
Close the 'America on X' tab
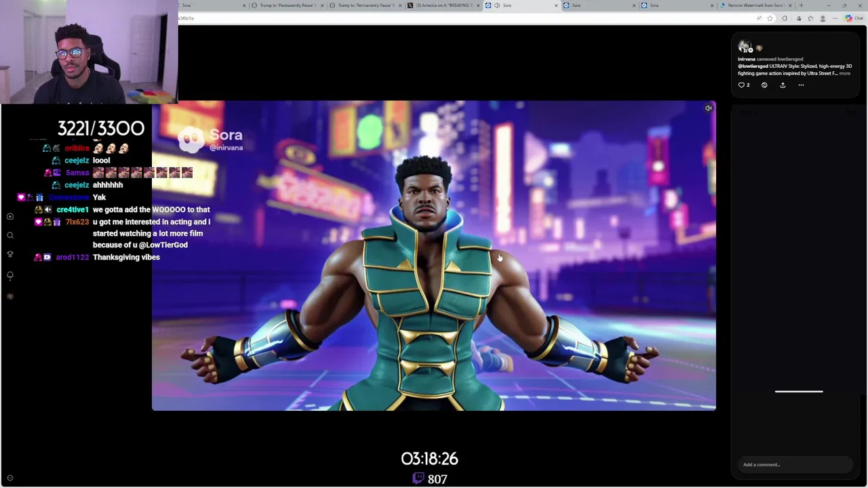[x=478, y=5]
